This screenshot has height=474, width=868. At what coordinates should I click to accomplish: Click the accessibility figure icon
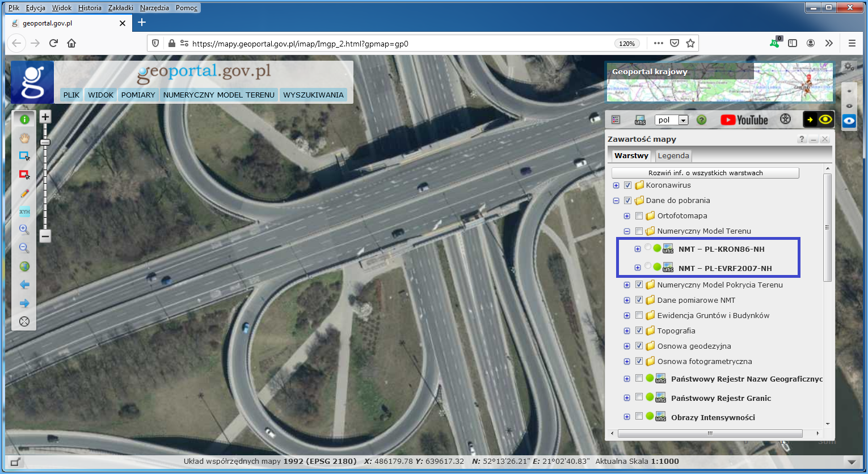tap(785, 119)
